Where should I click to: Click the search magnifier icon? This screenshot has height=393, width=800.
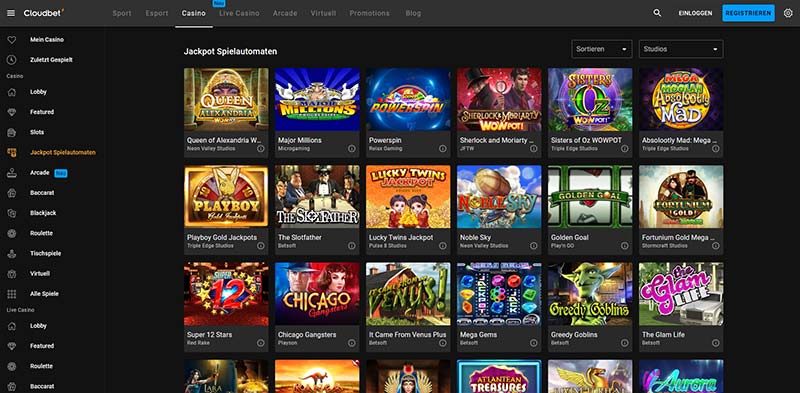[657, 13]
